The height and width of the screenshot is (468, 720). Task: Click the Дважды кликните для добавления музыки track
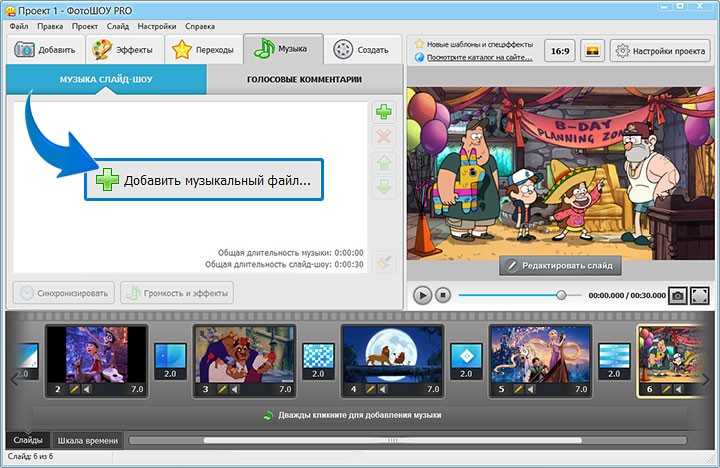click(x=360, y=416)
